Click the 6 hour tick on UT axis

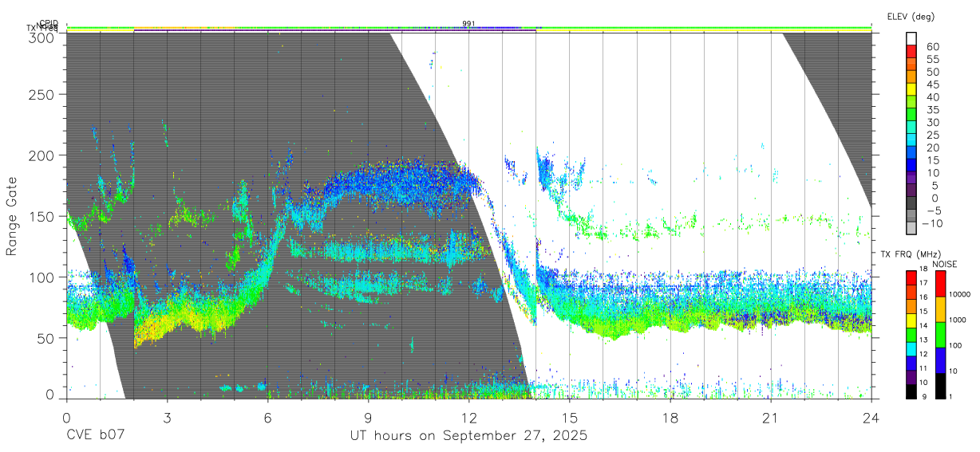tap(267, 418)
